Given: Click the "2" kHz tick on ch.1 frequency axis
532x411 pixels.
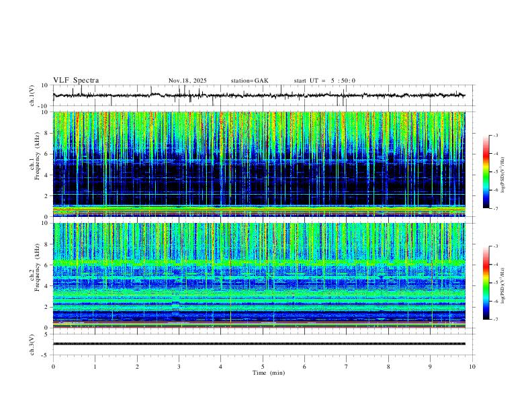Looking at the screenshot, I should (x=47, y=196).
